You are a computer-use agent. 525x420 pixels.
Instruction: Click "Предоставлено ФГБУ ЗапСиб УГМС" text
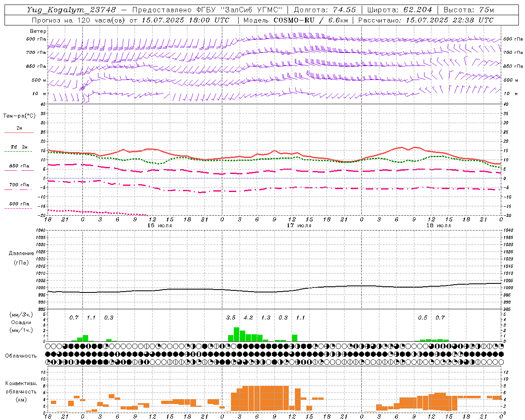coord(207,9)
